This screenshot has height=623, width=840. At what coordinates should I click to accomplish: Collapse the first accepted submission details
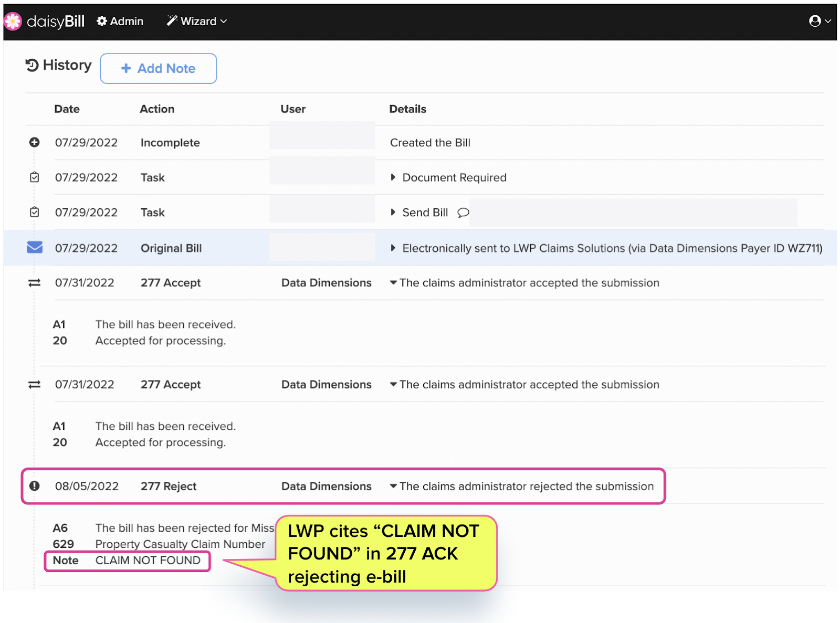393,283
